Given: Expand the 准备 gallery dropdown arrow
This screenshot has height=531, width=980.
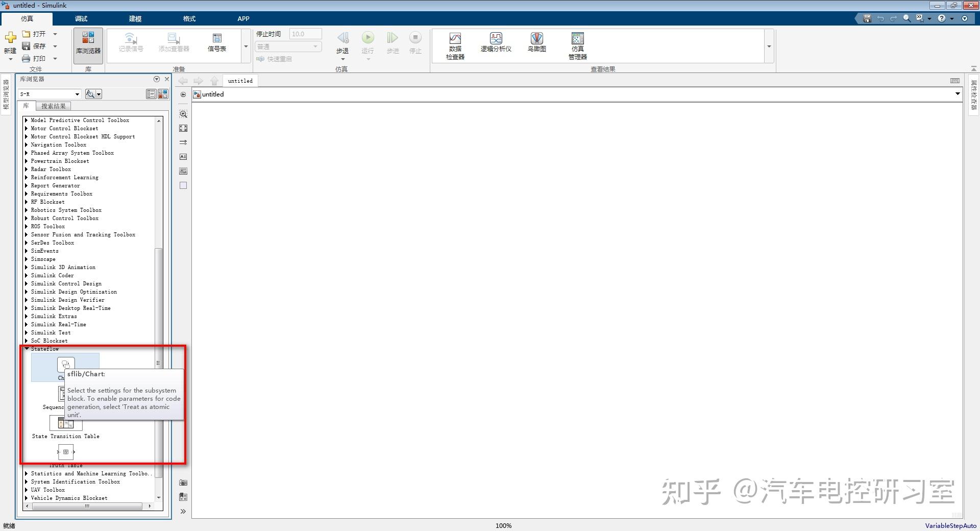Looking at the screenshot, I should (246, 46).
